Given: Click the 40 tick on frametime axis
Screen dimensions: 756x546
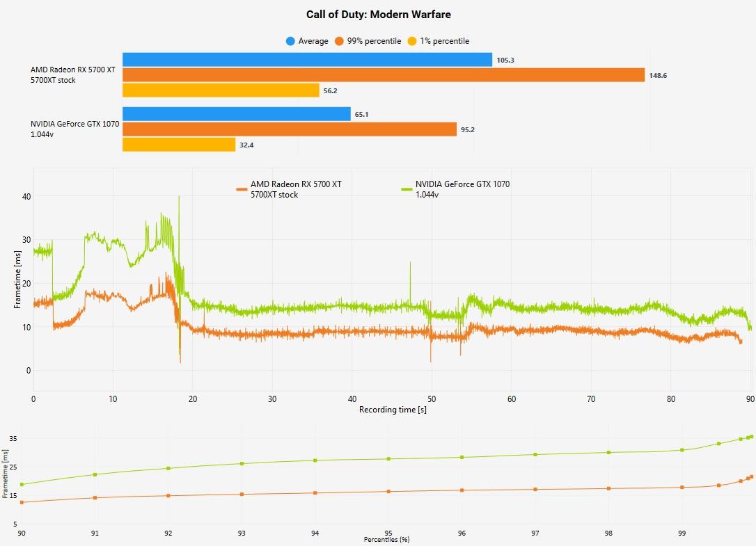Looking at the screenshot, I should (26, 197).
